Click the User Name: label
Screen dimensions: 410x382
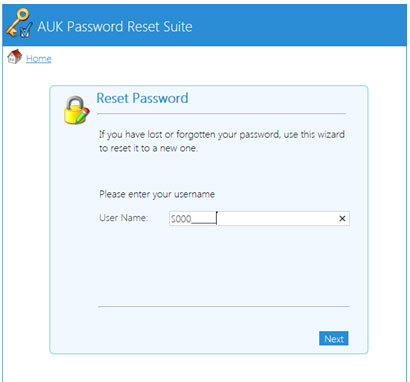point(123,218)
